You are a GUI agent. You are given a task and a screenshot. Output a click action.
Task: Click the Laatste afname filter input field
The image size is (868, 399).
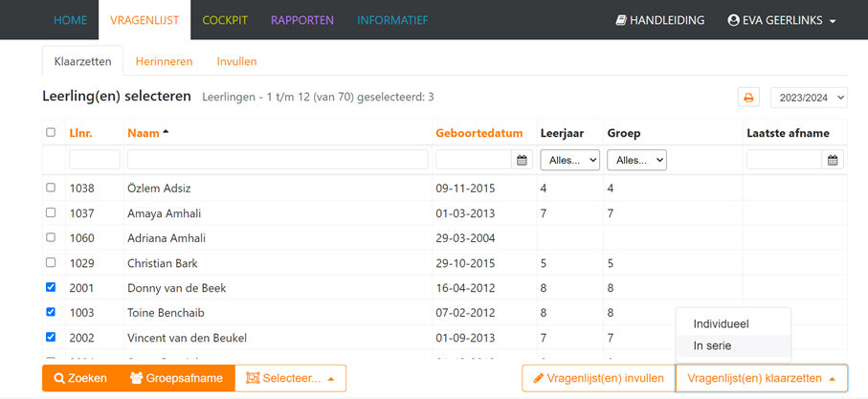click(x=785, y=160)
